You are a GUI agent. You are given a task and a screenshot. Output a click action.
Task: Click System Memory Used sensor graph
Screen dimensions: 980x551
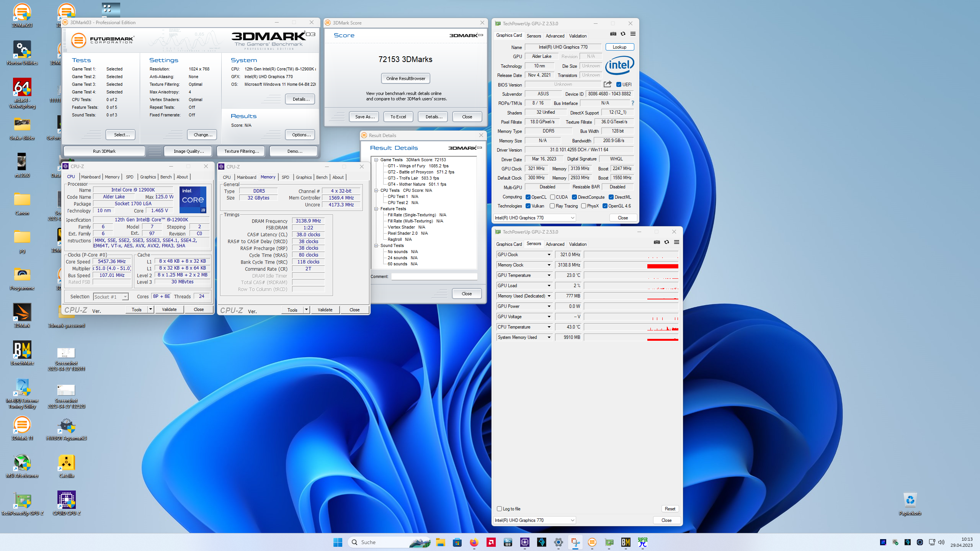[631, 337]
